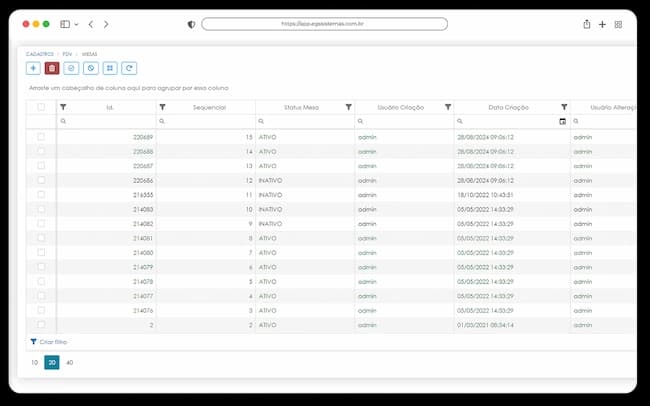This screenshot has width=650, height=406.
Task: Sort by the Data Criação column header
Action: tap(508, 107)
